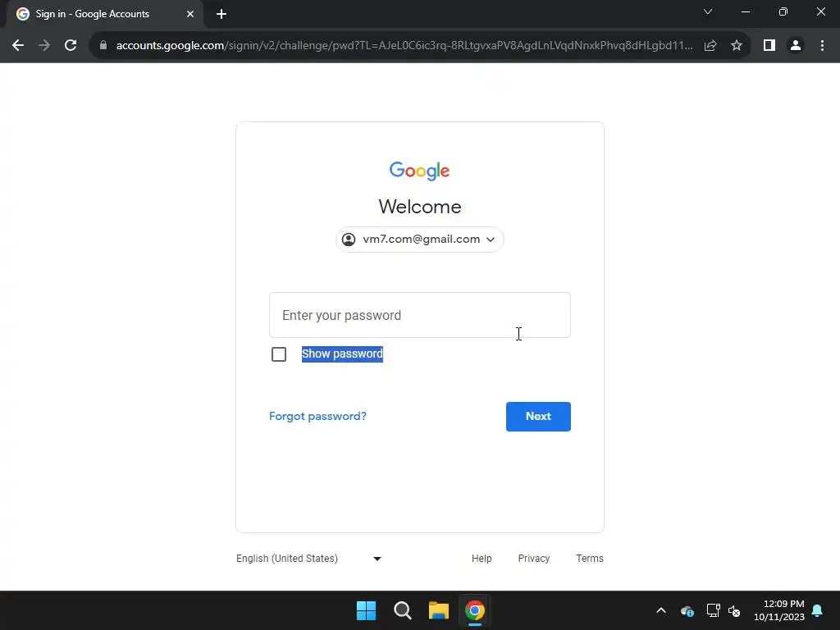Minimize the Chrome window
This screenshot has height=630, width=840.
coord(745,11)
